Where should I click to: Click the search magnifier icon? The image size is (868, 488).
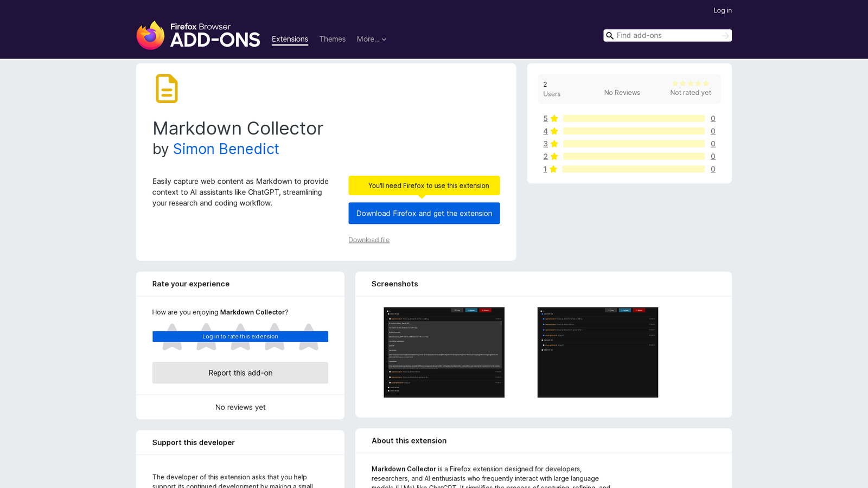(x=610, y=36)
